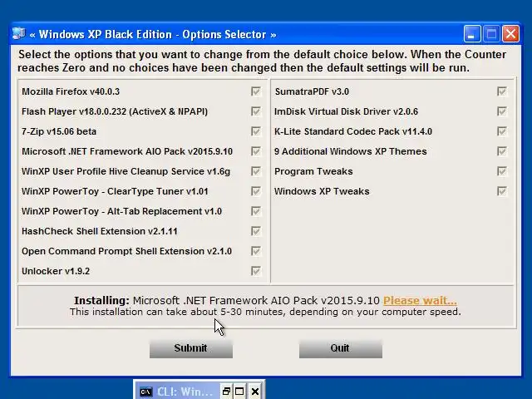532x399 pixels.
Task: Toggle the Flash Player v18.0.0.232 checkbox
Action: point(256,111)
